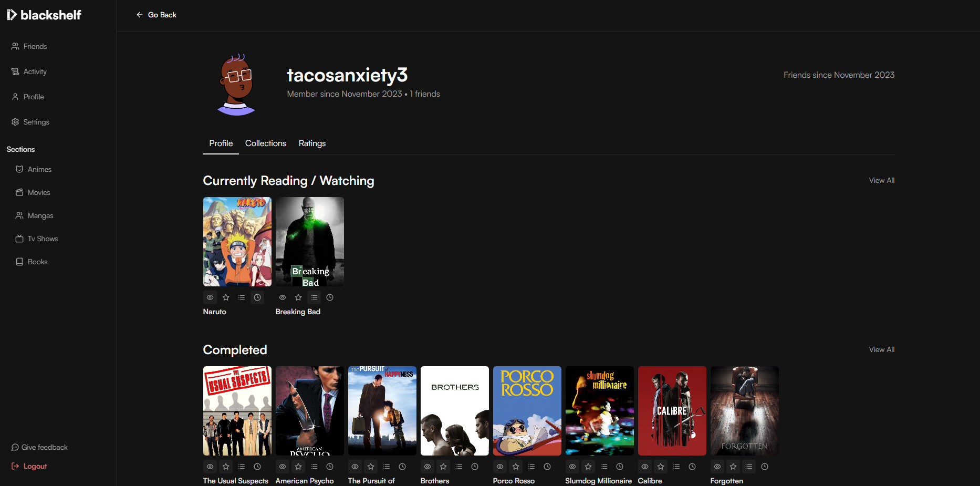Click the list icon under Naruto
980x486 pixels.
pos(242,297)
